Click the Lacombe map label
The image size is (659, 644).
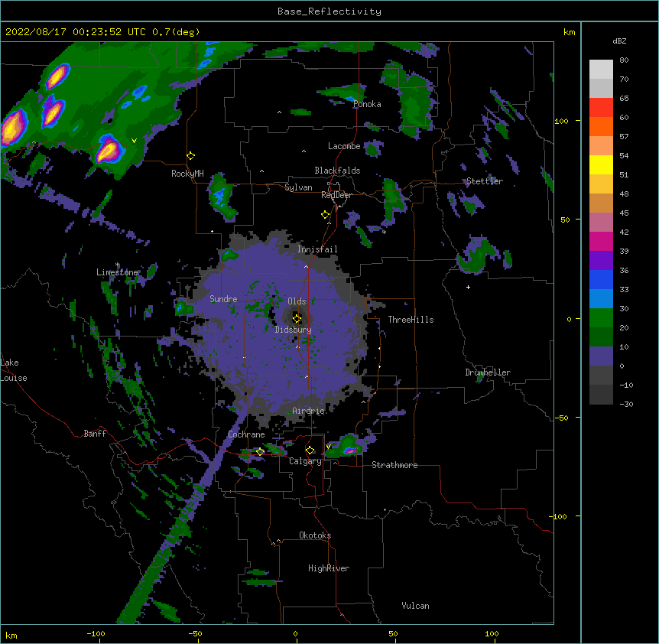point(344,146)
